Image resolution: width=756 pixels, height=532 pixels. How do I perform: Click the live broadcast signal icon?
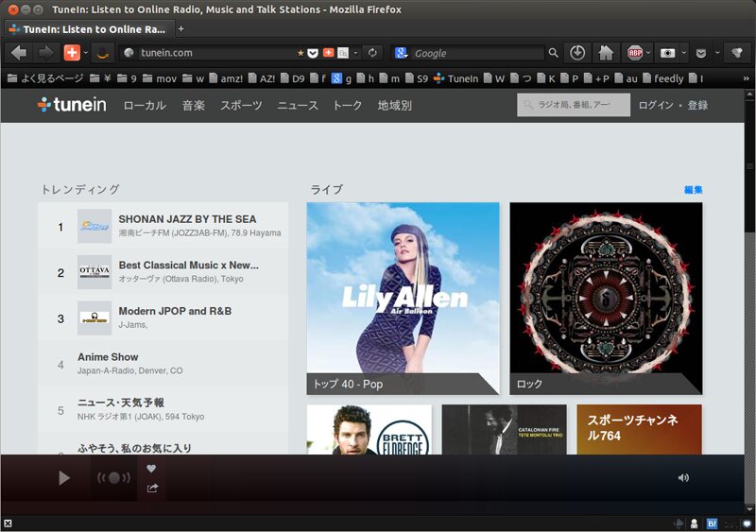(x=114, y=478)
